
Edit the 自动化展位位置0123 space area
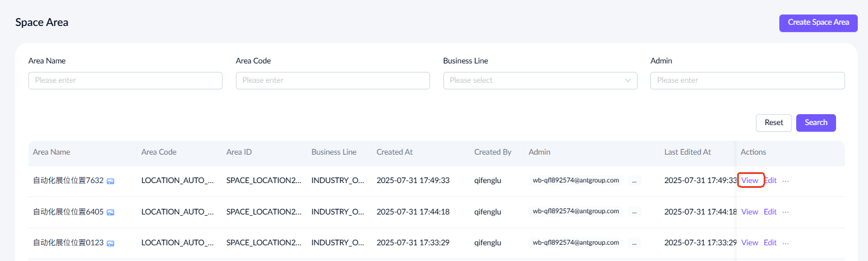click(770, 243)
